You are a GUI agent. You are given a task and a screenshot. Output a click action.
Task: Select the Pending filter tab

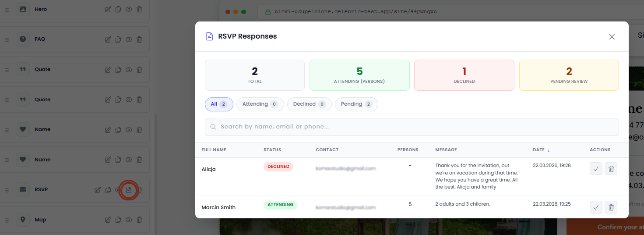356,104
